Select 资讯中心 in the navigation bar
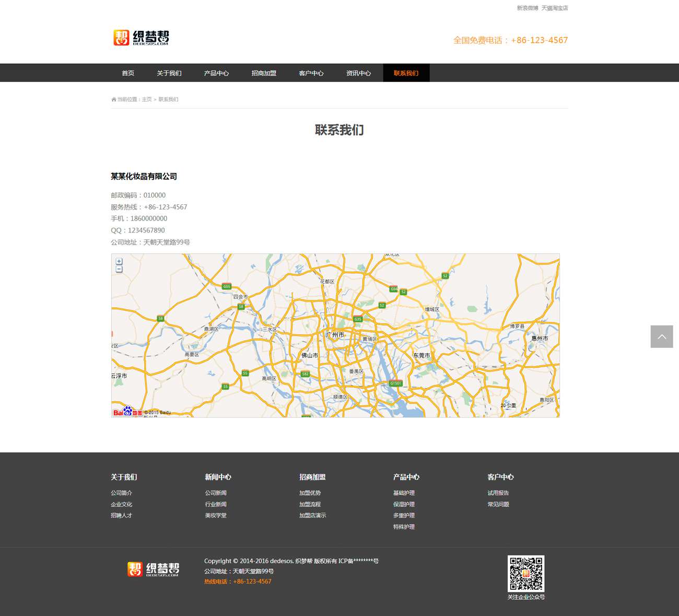This screenshot has height=616, width=679. pyautogui.click(x=358, y=73)
